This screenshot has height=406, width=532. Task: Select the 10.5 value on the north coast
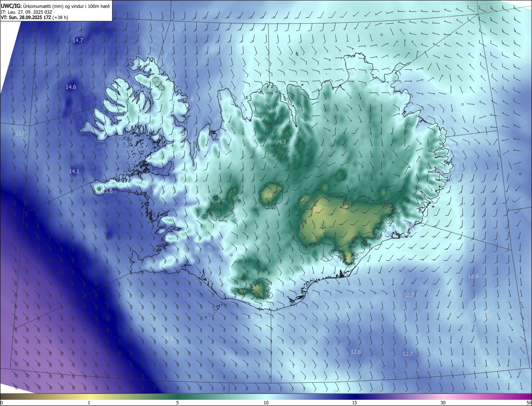tap(350, 73)
